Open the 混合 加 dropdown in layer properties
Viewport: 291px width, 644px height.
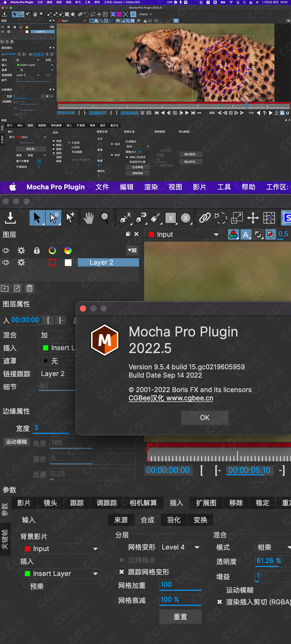(x=57, y=335)
